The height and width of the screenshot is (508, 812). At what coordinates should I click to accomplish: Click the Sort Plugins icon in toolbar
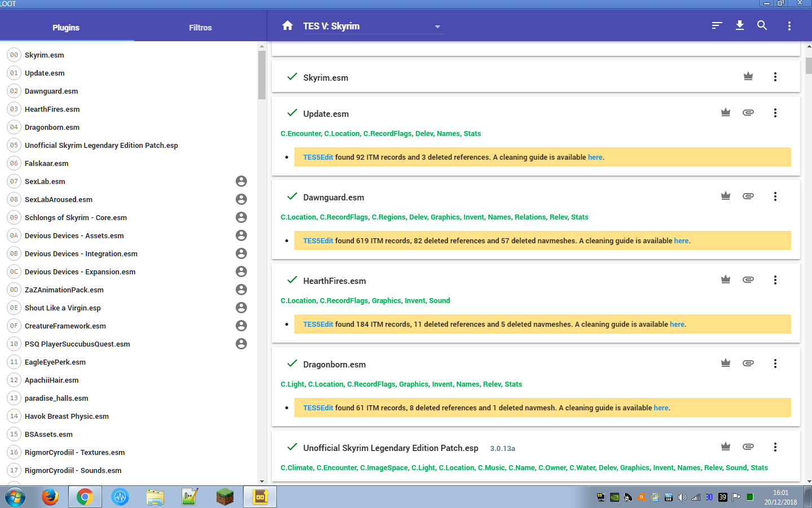tap(717, 25)
